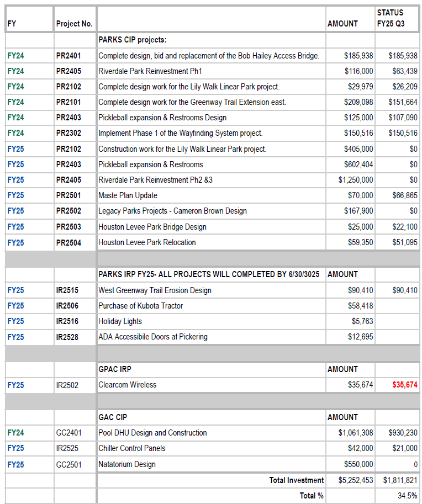Click the $5,252,453 total investment amount

[356, 480]
